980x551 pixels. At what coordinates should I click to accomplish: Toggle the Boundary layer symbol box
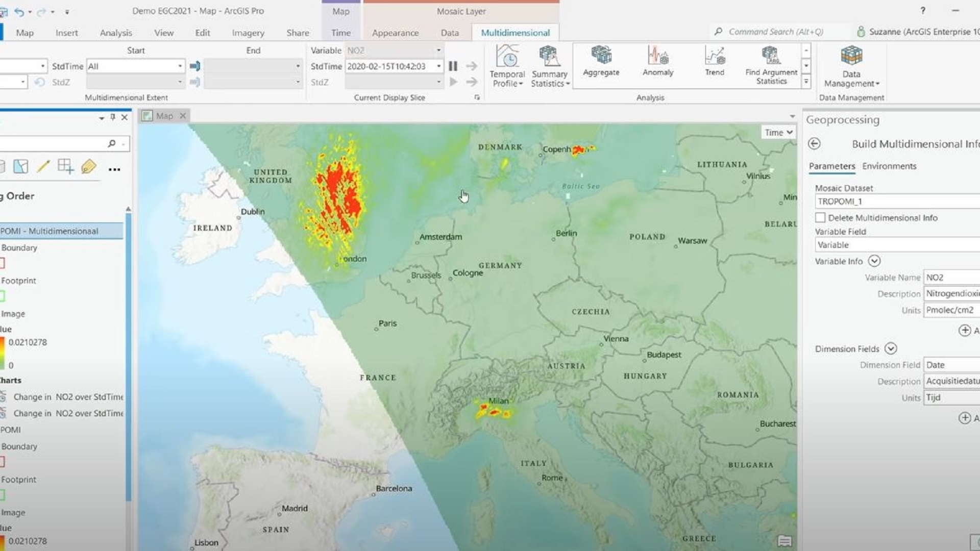click(3, 263)
